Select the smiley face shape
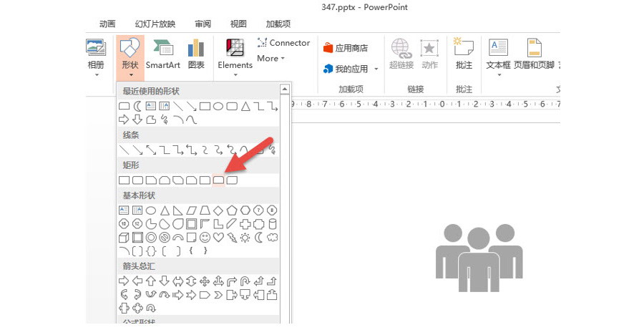 205,238
